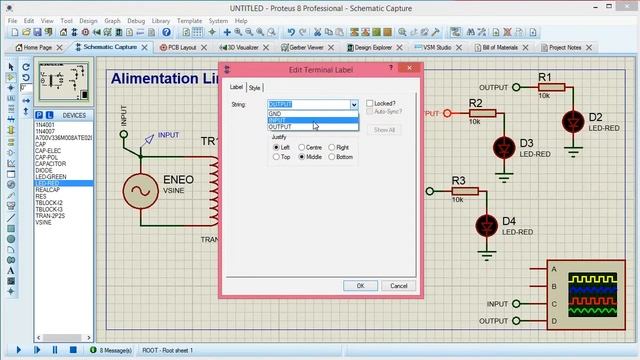Stop the simulation
The height and width of the screenshot is (360, 640).
click(73, 350)
